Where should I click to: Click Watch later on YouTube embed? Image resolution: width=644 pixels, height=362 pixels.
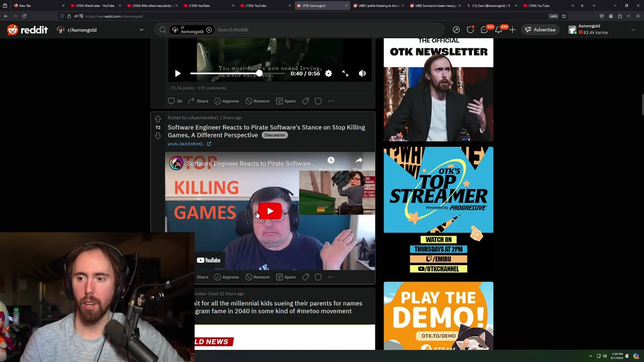331,164
